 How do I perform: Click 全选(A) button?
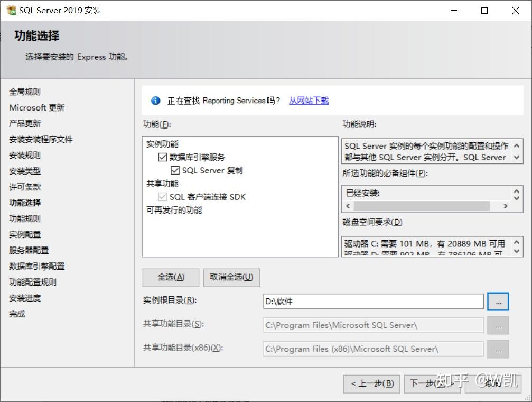171,277
